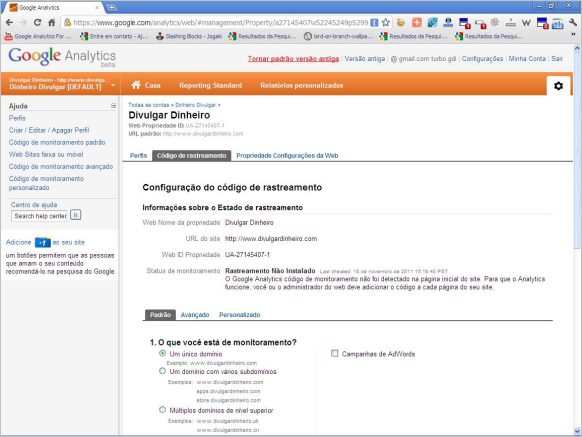Click the browser forward arrow

coord(23,23)
